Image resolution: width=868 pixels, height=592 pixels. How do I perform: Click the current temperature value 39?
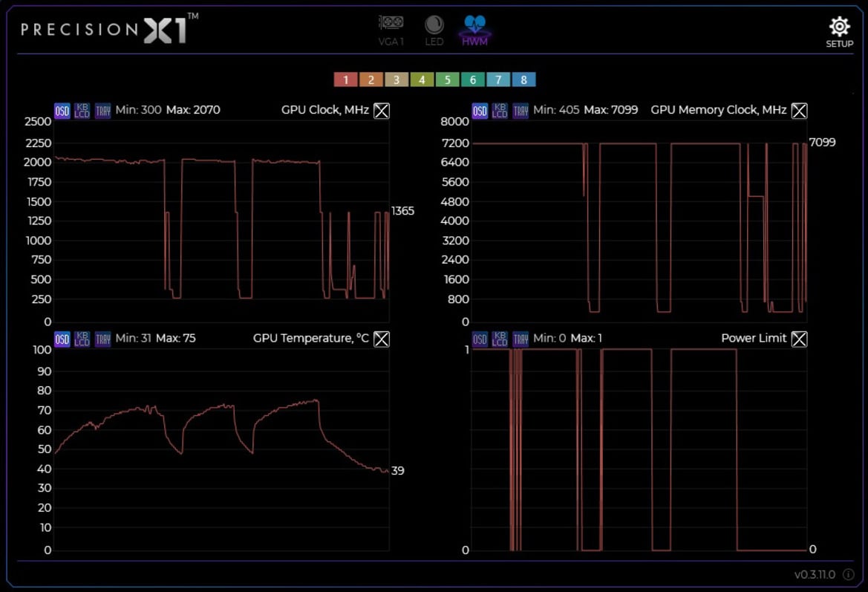(397, 471)
